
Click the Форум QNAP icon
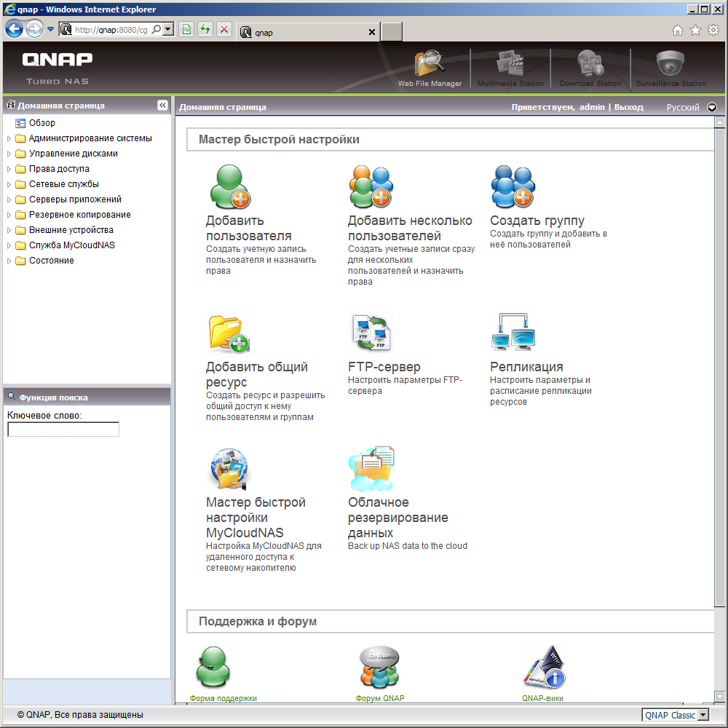click(379, 667)
